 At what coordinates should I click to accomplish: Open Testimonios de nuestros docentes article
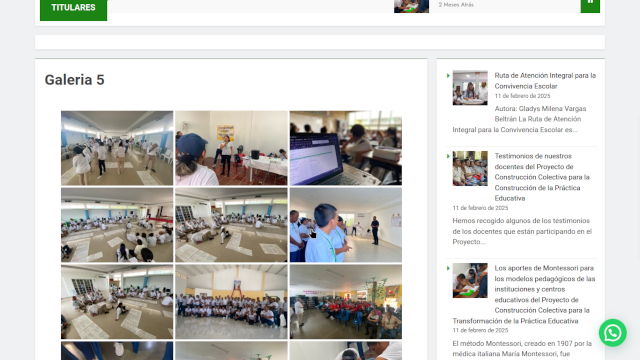click(x=542, y=177)
